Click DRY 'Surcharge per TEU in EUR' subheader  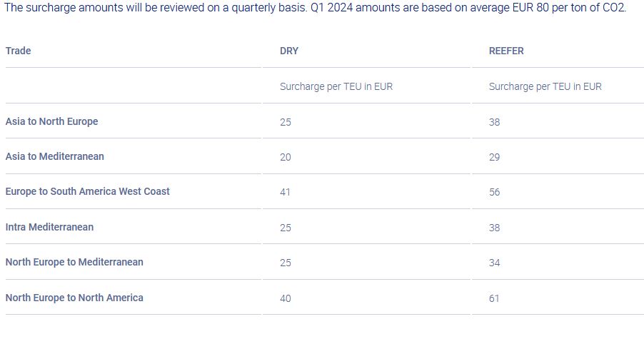tap(336, 86)
